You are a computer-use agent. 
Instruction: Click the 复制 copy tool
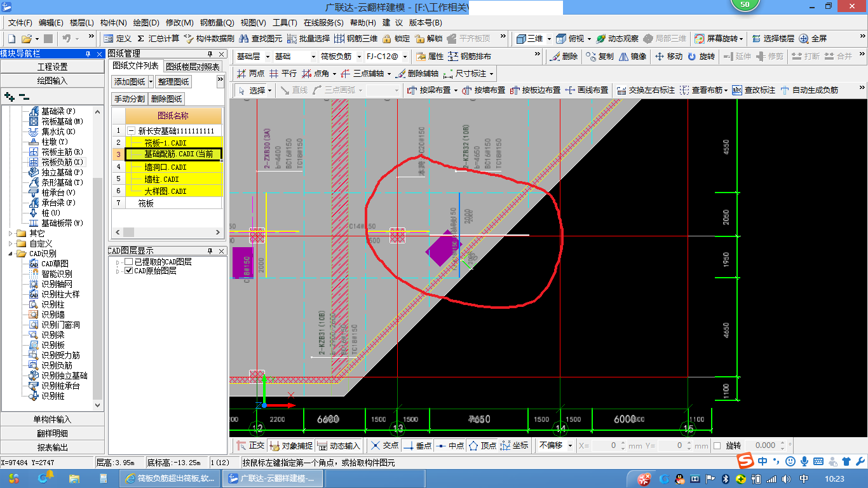coord(600,57)
